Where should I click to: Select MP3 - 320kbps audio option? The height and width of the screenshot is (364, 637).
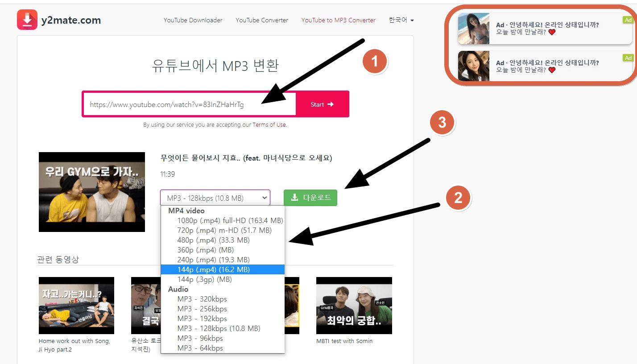click(x=223, y=299)
